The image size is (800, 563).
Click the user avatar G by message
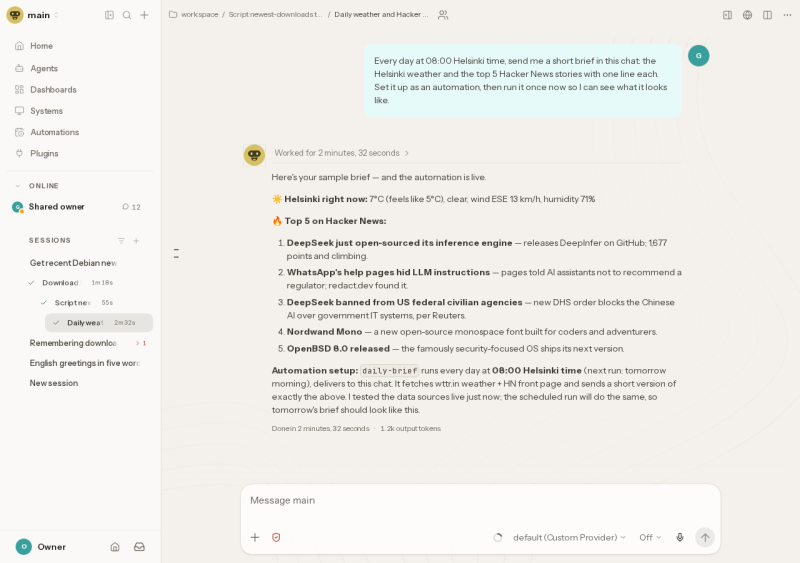click(698, 56)
